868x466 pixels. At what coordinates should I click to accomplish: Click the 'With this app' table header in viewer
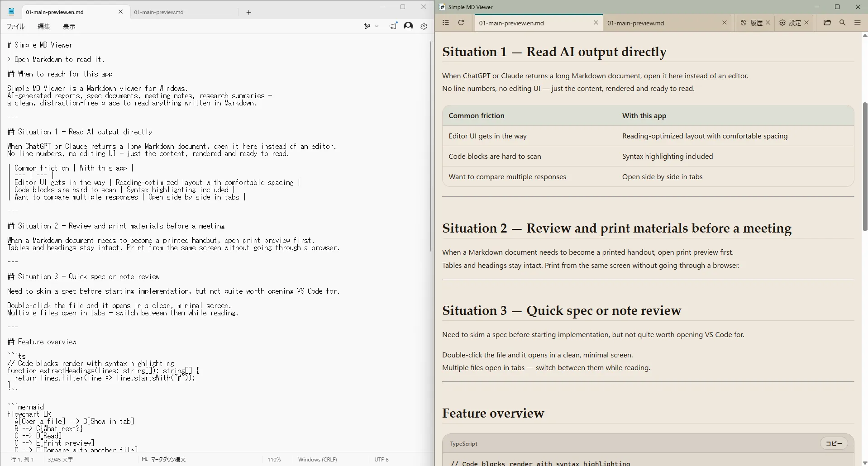(644, 115)
